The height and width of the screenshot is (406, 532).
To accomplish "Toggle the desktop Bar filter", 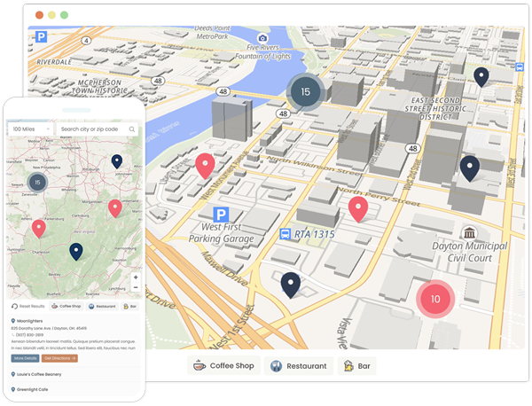I will click(360, 365).
